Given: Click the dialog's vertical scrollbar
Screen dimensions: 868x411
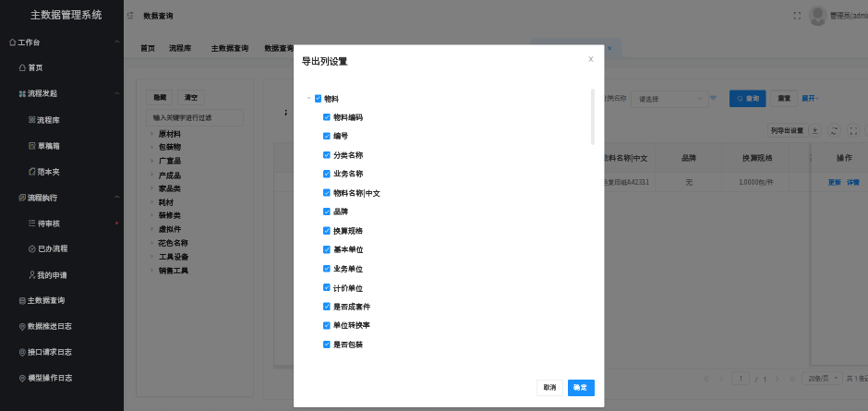Looking at the screenshot, I should point(592,115).
